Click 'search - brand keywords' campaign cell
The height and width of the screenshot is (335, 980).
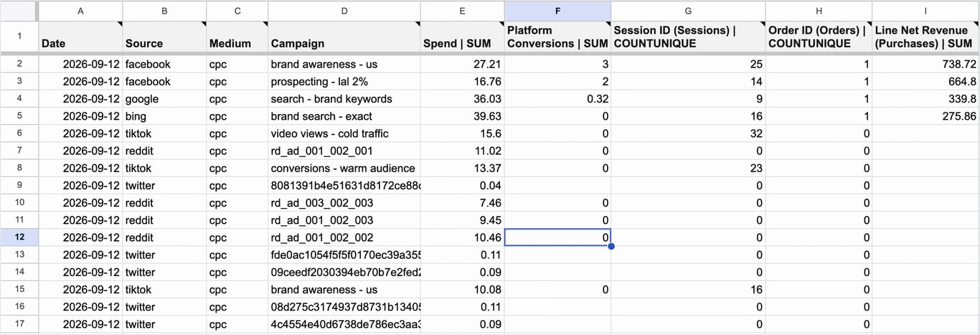pos(344,99)
